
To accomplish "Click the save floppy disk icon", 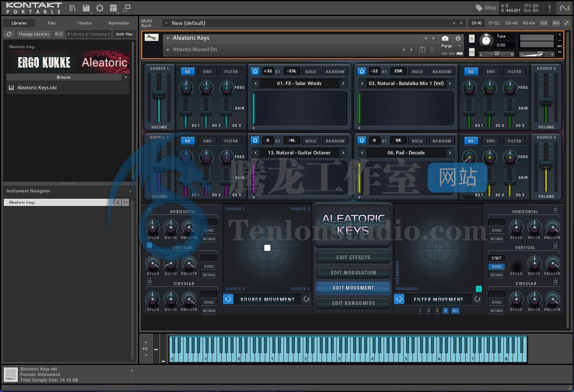I will click(x=86, y=8).
